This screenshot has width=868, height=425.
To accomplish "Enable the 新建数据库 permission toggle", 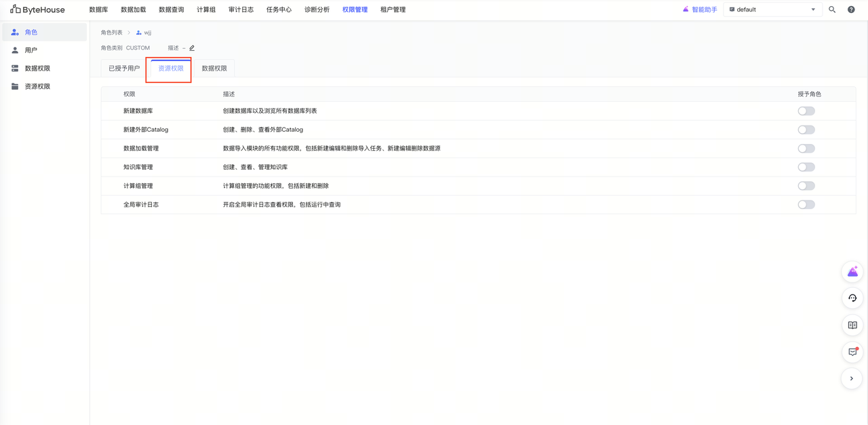I will (806, 111).
